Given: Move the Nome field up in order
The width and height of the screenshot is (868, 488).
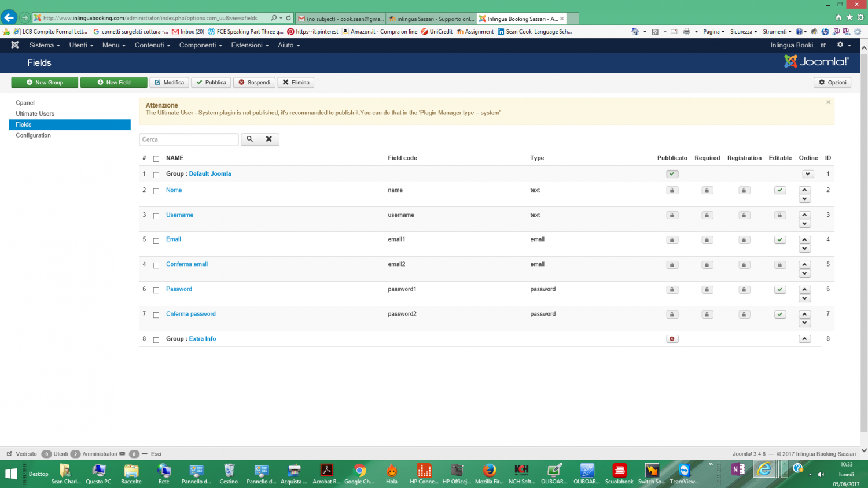Looking at the screenshot, I should click(804, 190).
